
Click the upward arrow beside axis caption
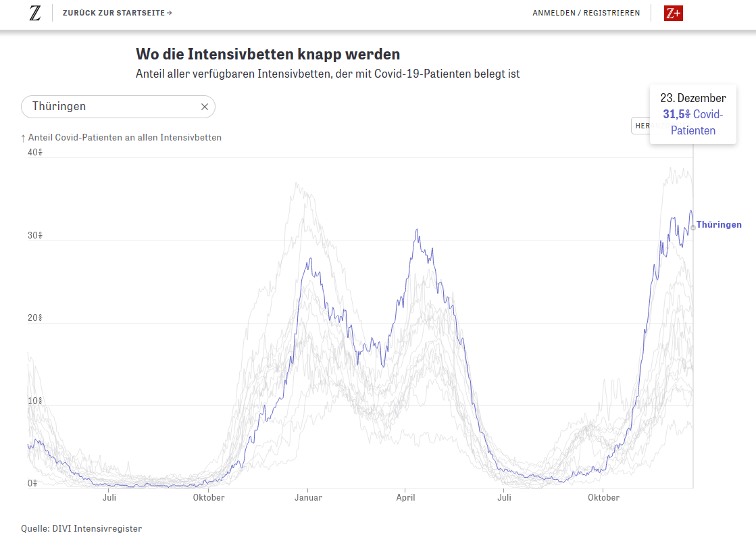[23, 138]
